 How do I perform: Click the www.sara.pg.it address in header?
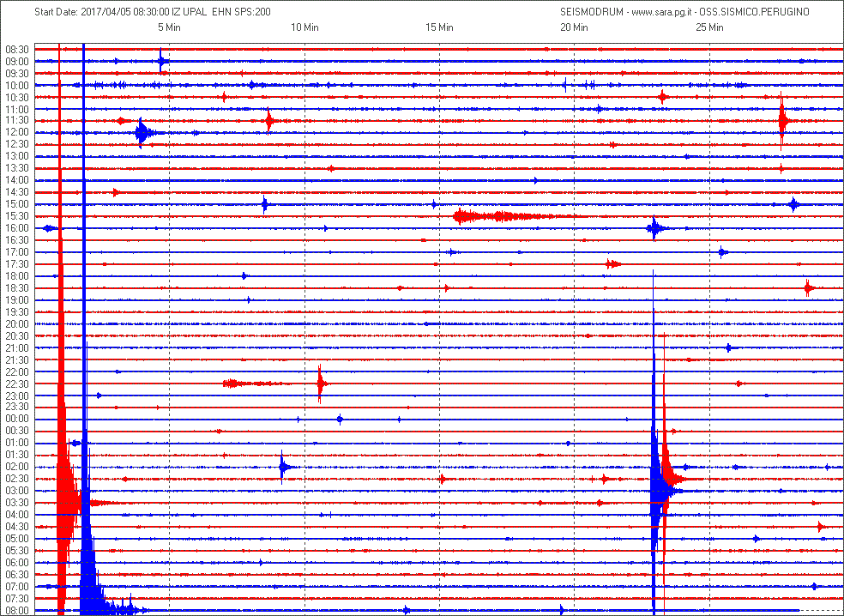pos(661,12)
